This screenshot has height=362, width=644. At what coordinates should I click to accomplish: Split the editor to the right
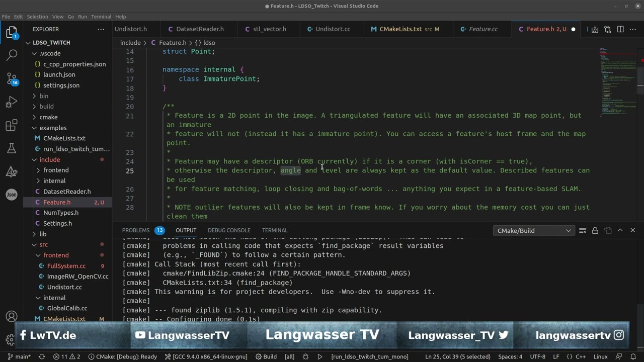(620, 29)
